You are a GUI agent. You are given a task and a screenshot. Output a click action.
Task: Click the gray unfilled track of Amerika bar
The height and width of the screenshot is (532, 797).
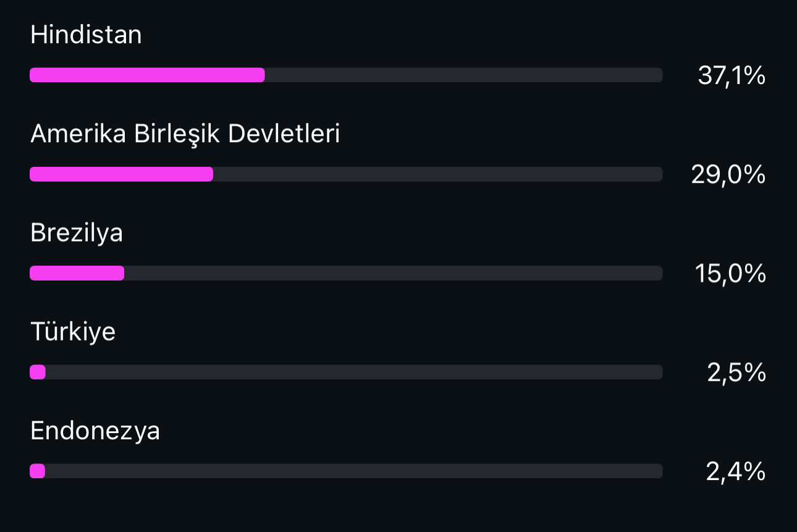(438, 174)
